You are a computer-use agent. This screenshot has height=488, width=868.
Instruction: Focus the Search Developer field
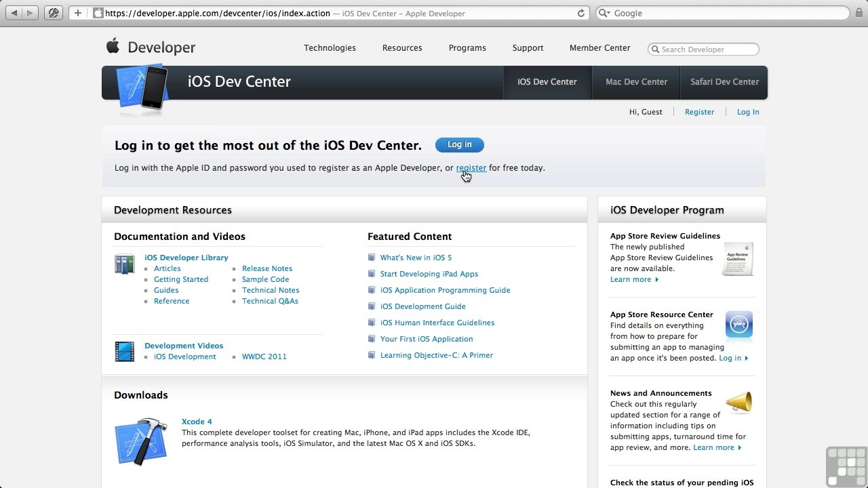703,49
